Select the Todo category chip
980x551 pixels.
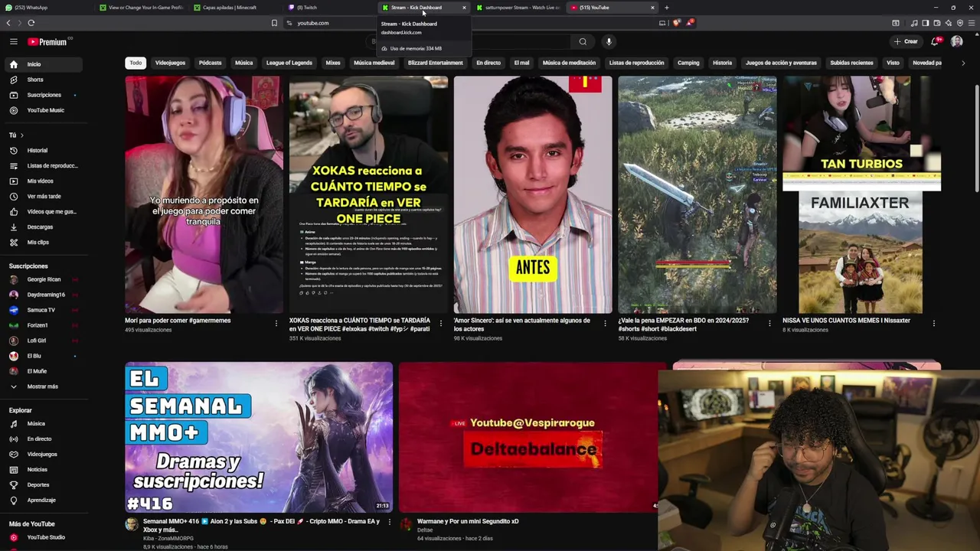[x=136, y=63]
